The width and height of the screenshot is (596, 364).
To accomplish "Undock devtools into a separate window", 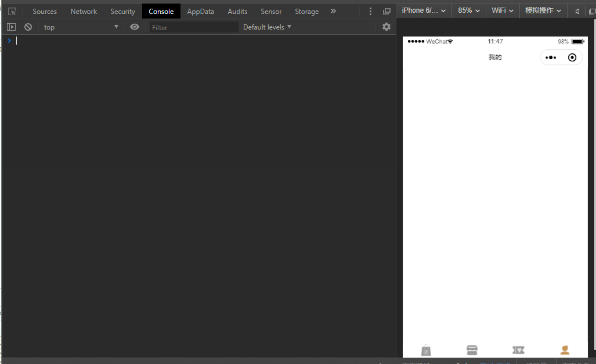I will tap(387, 12).
